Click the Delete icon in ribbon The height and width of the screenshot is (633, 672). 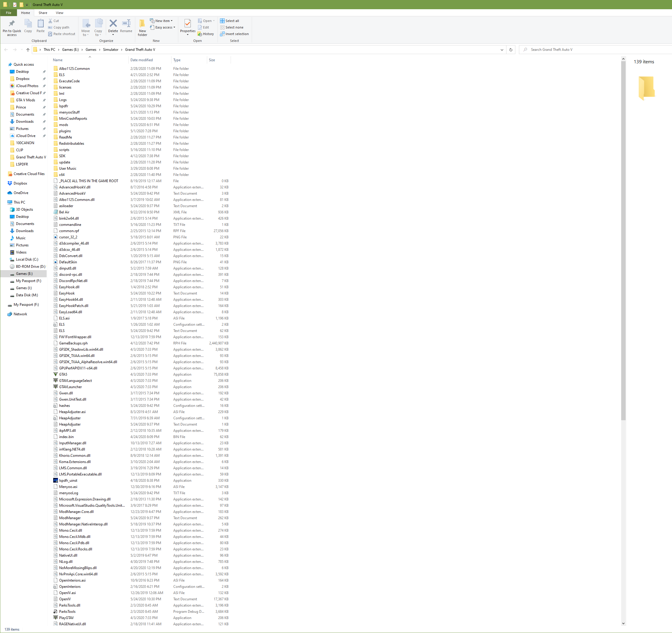point(113,24)
